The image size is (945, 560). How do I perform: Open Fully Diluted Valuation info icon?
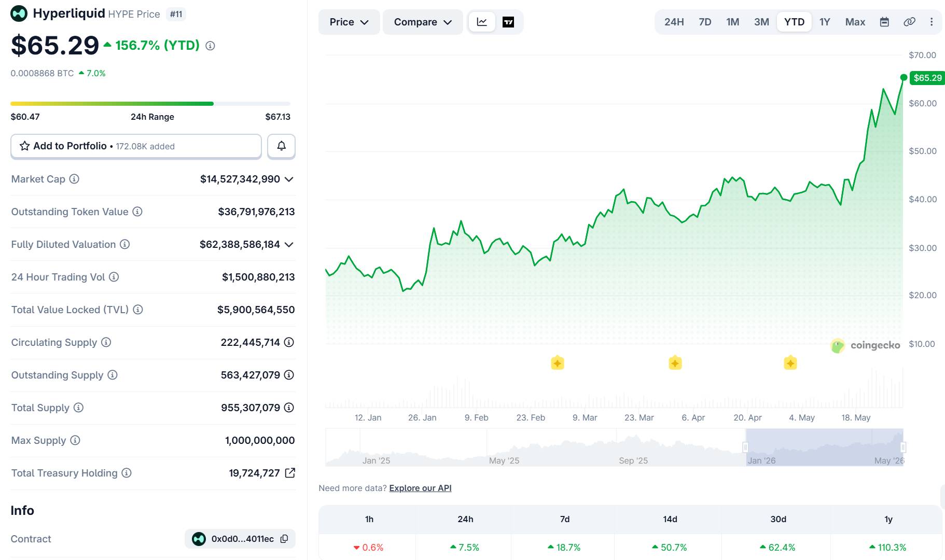point(125,244)
